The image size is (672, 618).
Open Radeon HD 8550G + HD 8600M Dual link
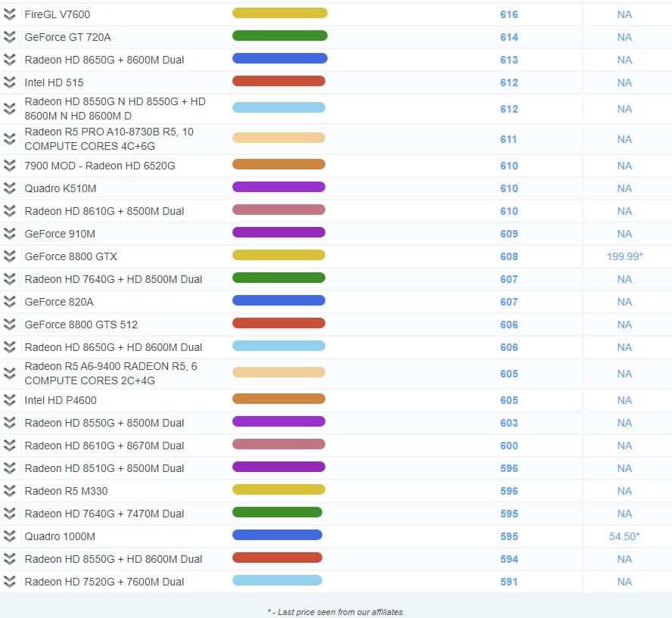pos(114,559)
